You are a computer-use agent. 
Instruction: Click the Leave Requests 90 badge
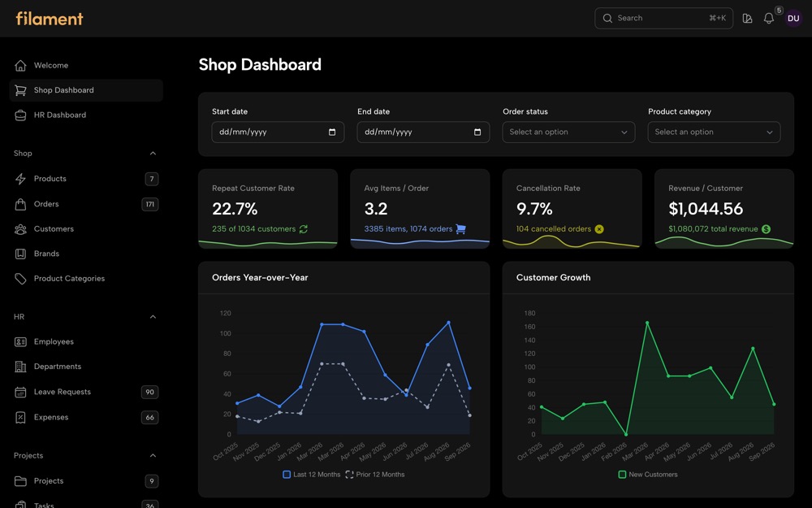click(149, 392)
